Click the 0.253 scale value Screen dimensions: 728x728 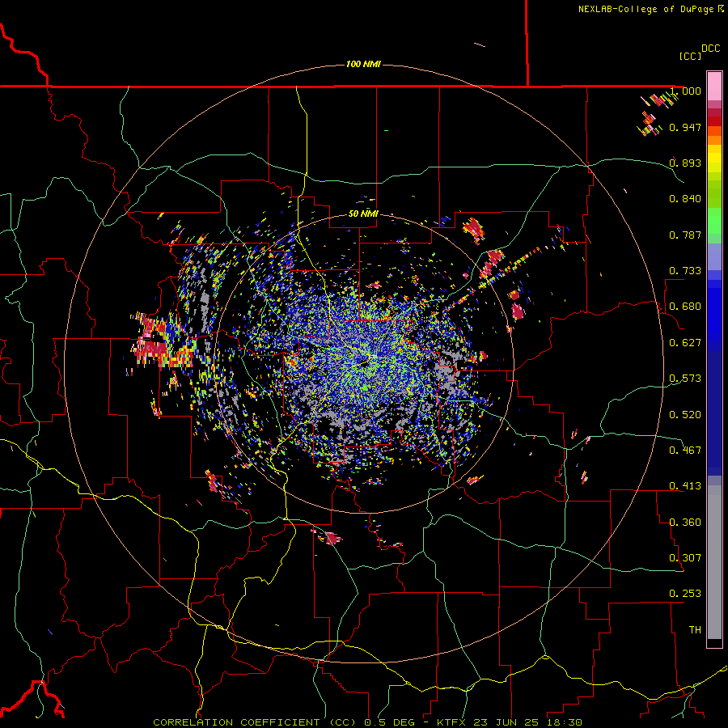pos(685,594)
